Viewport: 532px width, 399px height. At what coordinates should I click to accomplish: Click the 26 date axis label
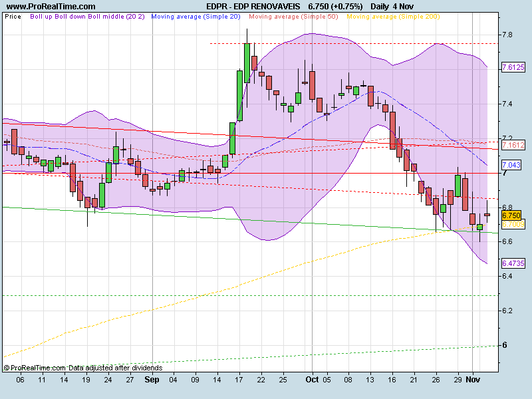(x=436, y=380)
